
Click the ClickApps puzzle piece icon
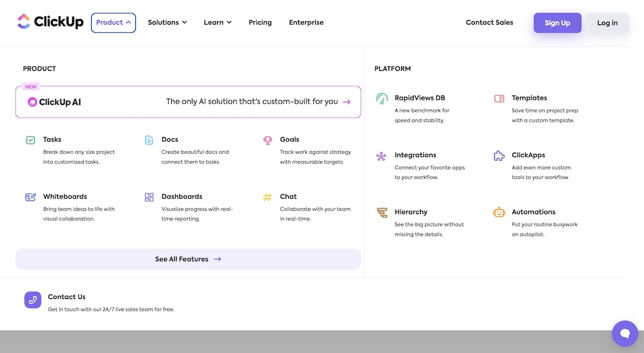coord(499,156)
